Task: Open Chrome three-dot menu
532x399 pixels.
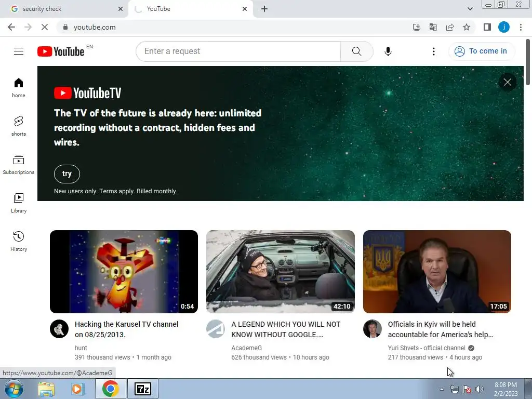Action: pyautogui.click(x=521, y=27)
